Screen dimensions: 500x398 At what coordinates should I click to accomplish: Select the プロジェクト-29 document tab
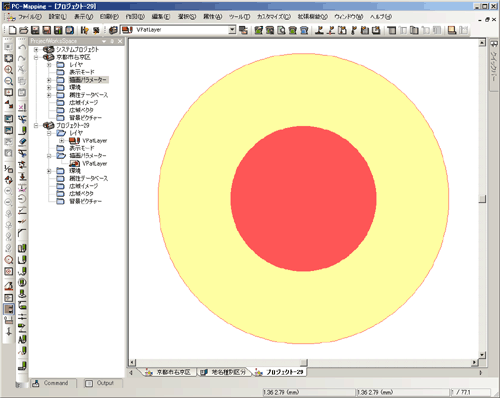[x=280, y=372]
